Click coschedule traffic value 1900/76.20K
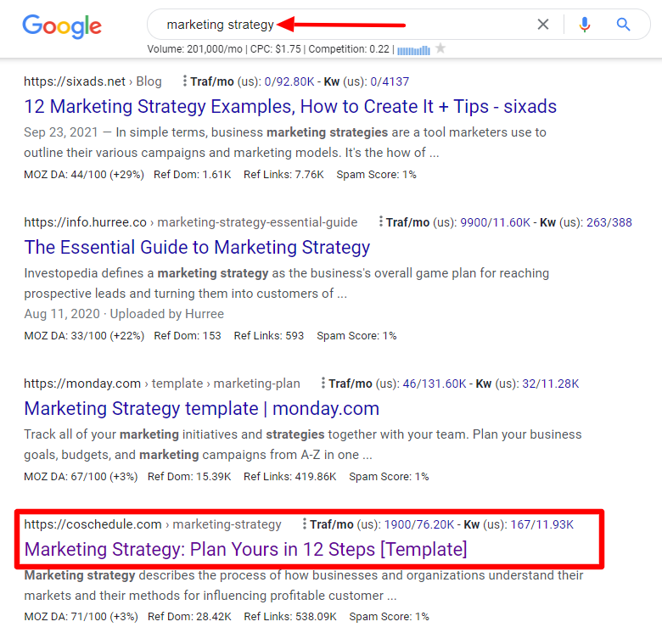The image size is (662, 644). (x=419, y=524)
